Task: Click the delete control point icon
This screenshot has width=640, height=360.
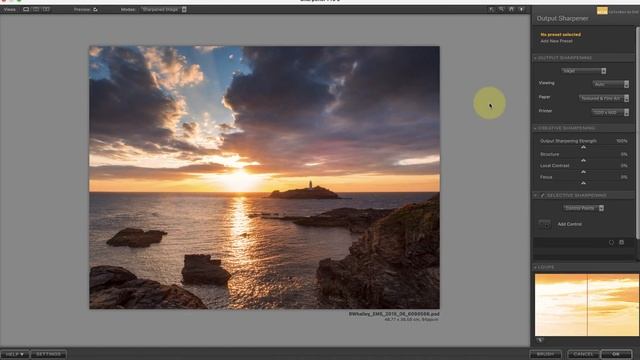Action: tap(622, 242)
